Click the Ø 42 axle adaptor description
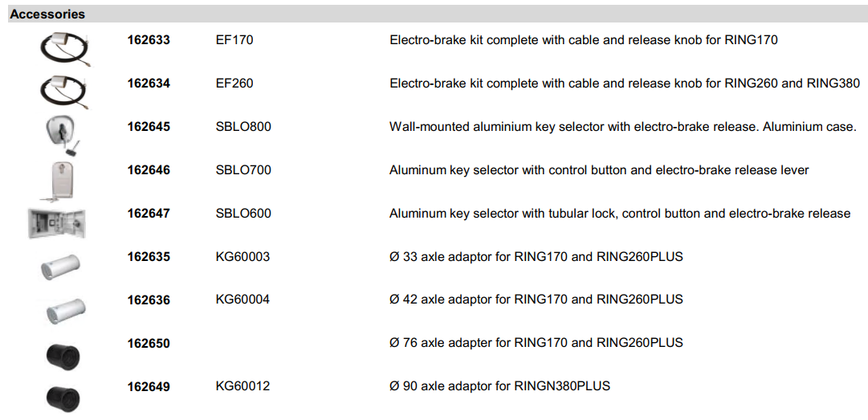 [x=536, y=300]
